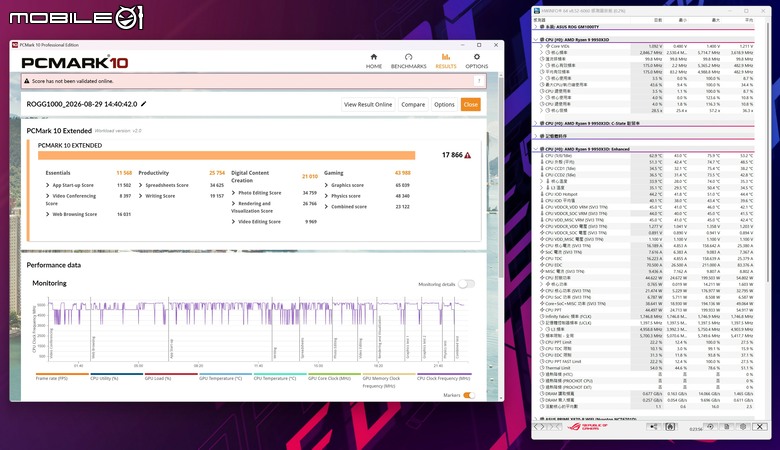Edit result name with pencil icon
Image resolution: width=780 pixels, height=450 pixels.
[x=144, y=104]
